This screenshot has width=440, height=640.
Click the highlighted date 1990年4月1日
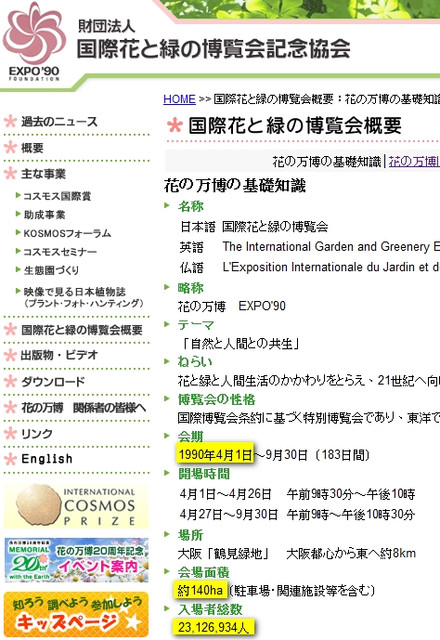pos(215,455)
